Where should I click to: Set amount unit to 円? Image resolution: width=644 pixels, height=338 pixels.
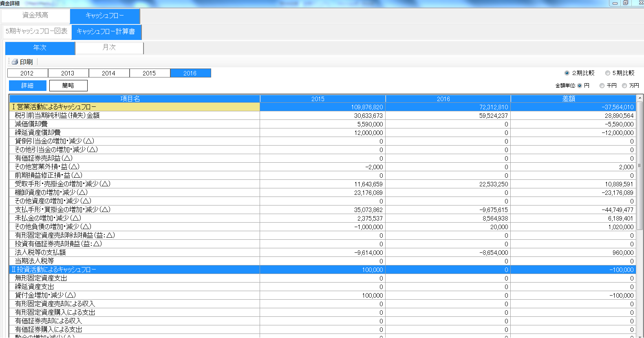[x=580, y=86]
